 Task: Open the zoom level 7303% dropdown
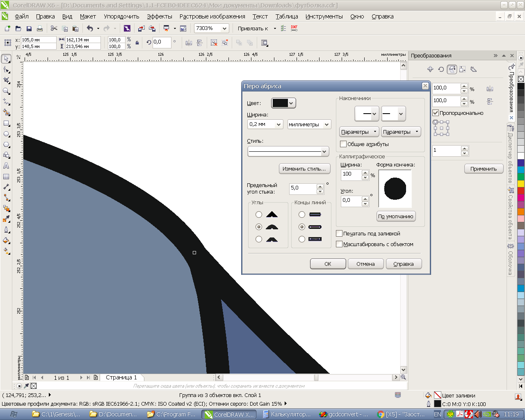coord(224,28)
